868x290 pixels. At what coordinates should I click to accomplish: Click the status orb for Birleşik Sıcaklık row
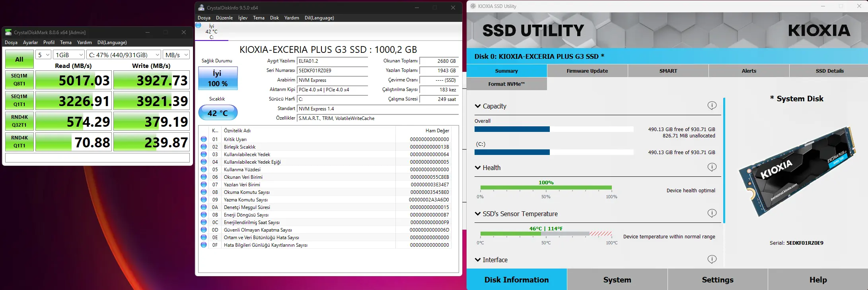point(204,147)
